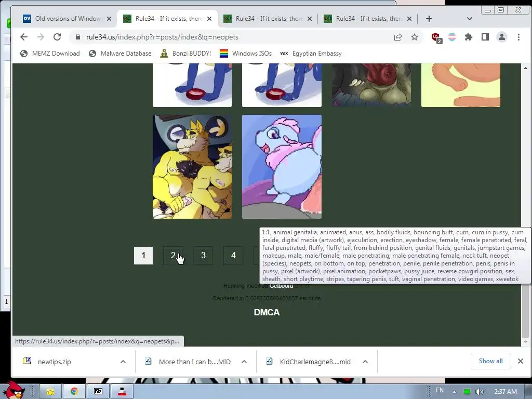The width and height of the screenshot is (532, 399).
Task: View site information via the lock icon
Action: coord(78,37)
